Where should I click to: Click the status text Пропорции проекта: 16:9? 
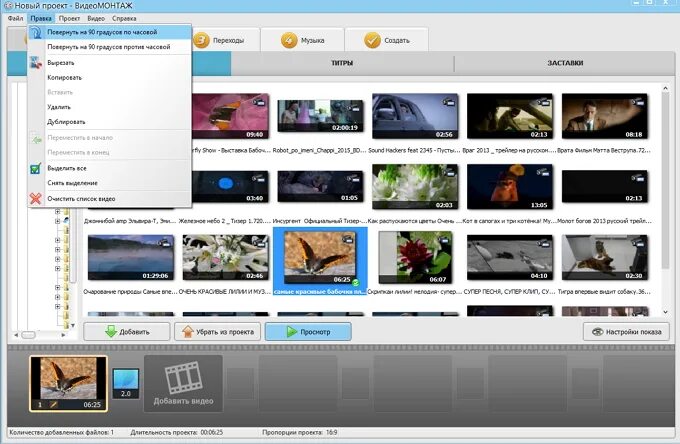click(x=300, y=432)
